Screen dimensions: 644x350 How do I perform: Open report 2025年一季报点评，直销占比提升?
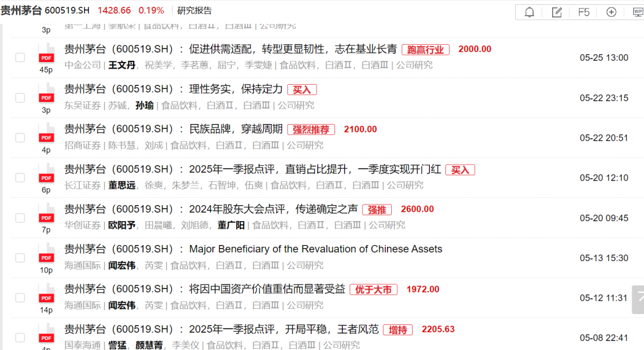253,169
